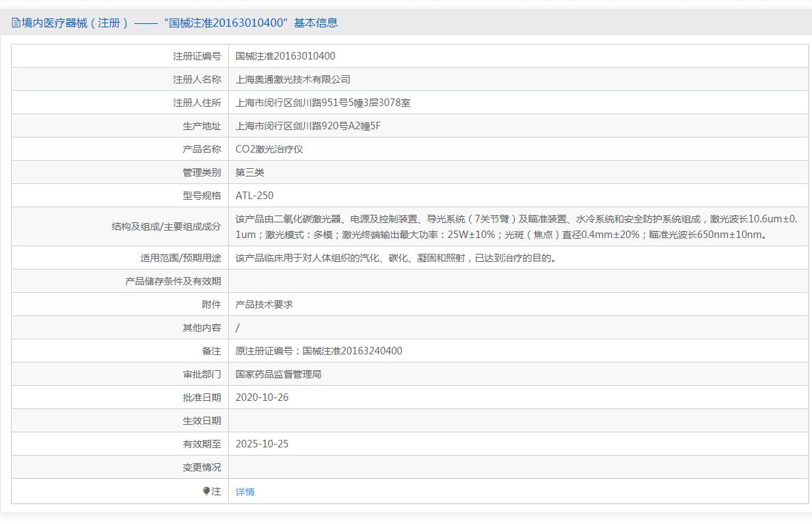Select product name CO2激光治疗仪
The image size is (812, 524).
pos(269,149)
